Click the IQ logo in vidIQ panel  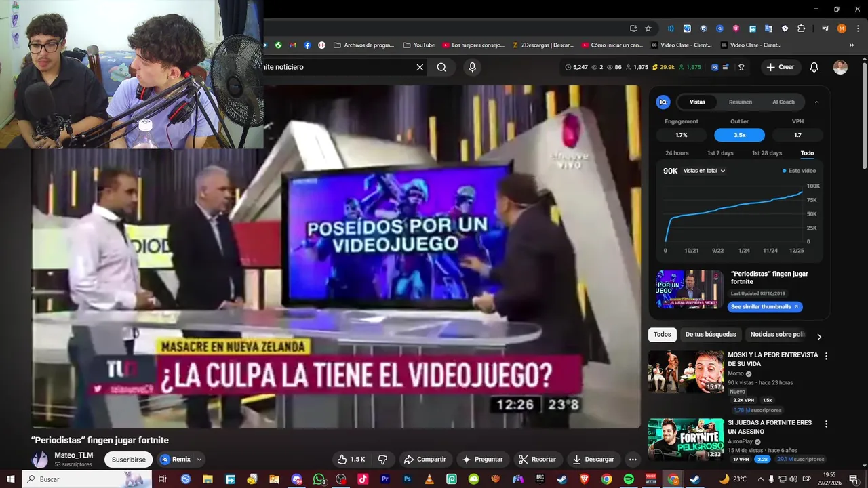click(x=663, y=102)
